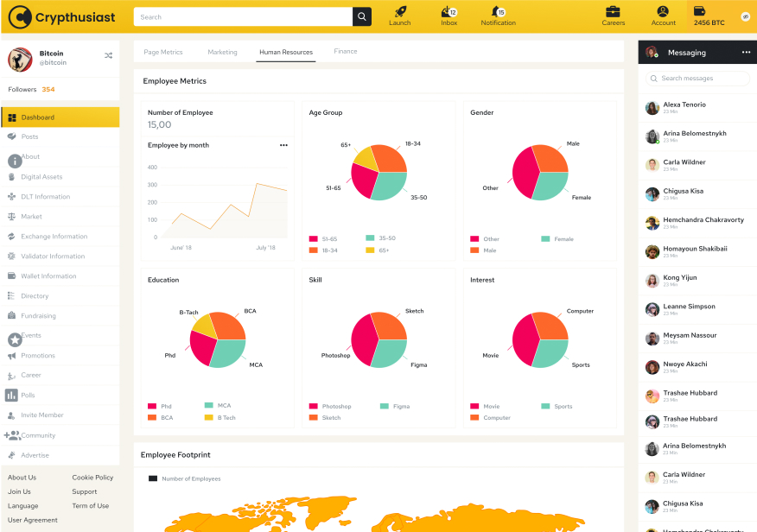The height and width of the screenshot is (532, 757).
Task: Toggle BTC balance visibility eye icon
Action: point(745,17)
